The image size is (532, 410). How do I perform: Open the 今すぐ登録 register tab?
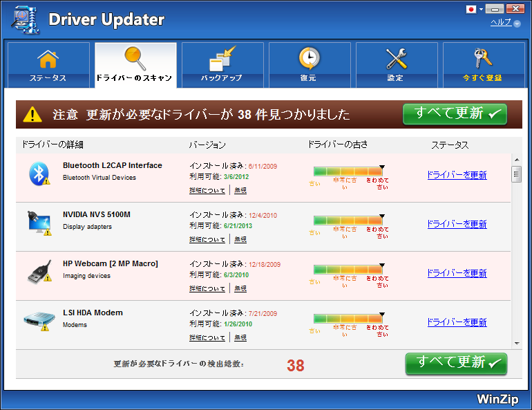click(x=484, y=65)
